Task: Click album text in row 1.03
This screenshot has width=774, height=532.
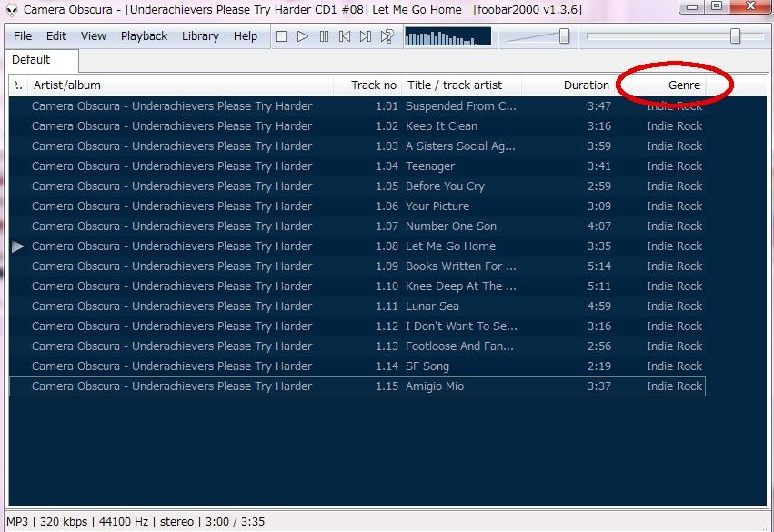Action: [172, 146]
